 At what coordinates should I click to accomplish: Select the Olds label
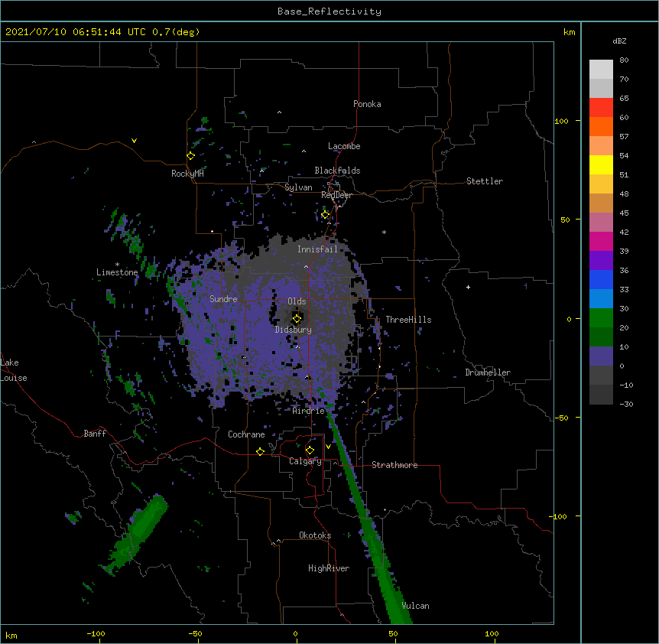(297, 301)
